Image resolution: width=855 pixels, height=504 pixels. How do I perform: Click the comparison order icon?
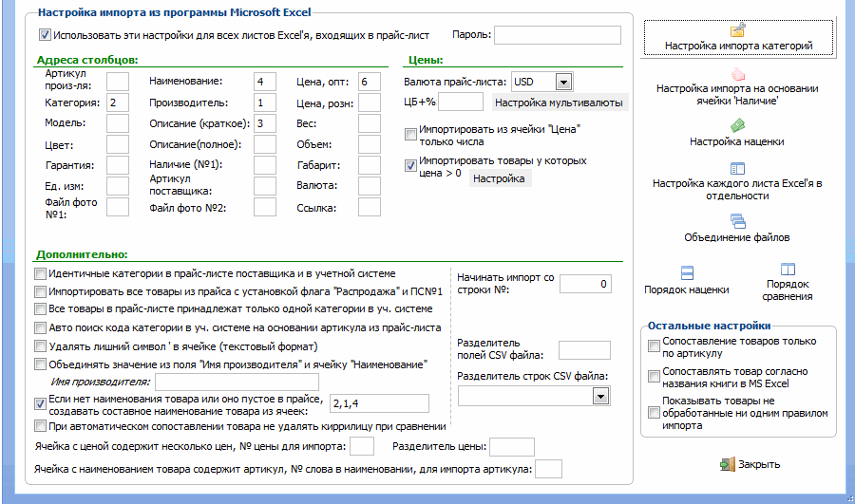click(788, 270)
